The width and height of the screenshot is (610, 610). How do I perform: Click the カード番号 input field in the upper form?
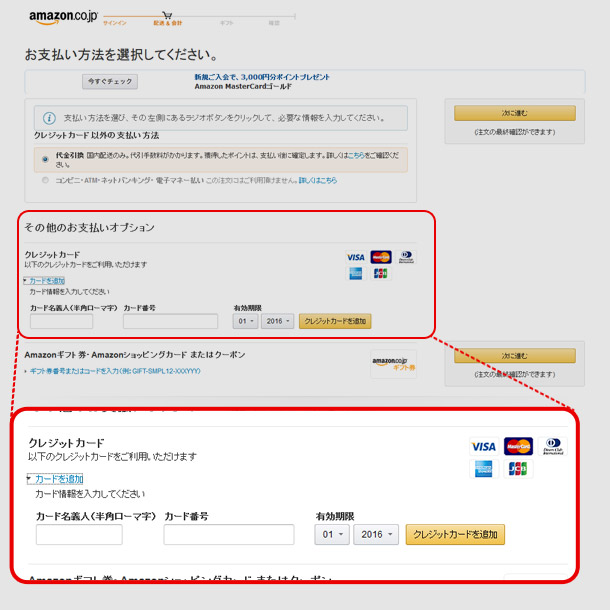pos(170,321)
